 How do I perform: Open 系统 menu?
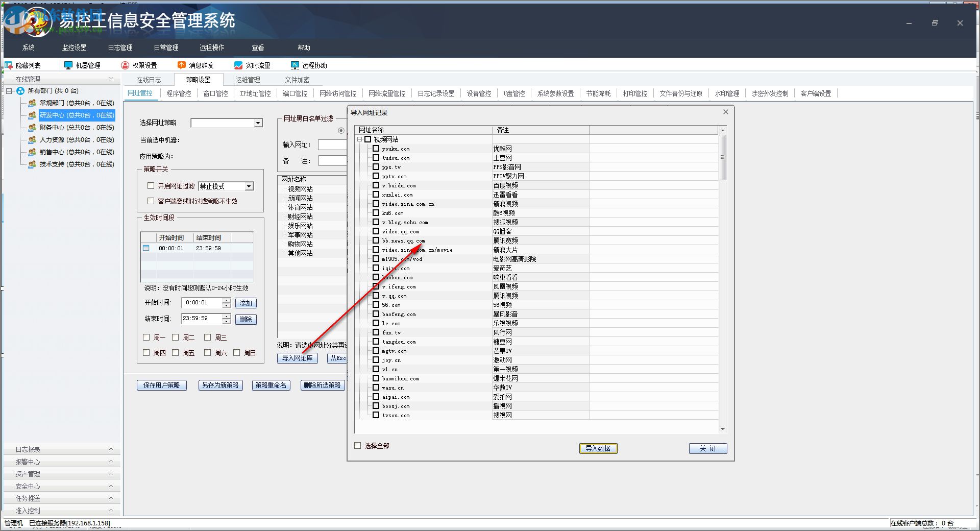point(29,47)
